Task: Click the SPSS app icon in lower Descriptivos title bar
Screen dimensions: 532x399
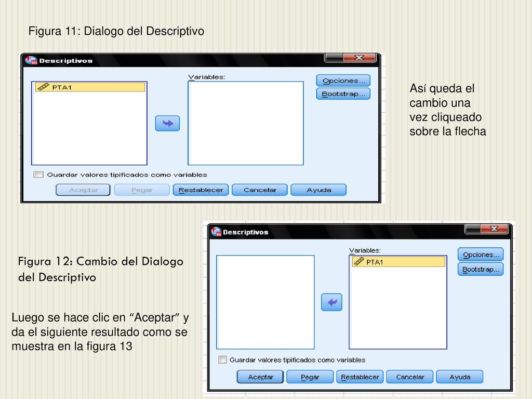Action: [216, 232]
